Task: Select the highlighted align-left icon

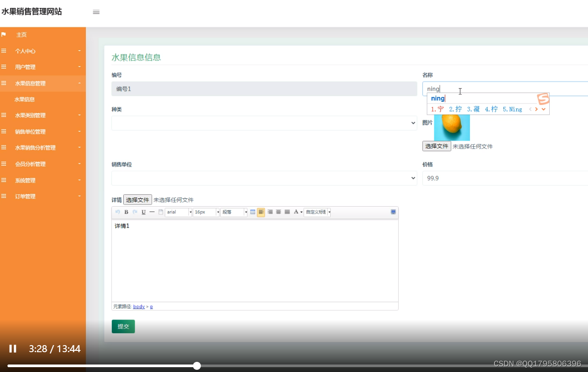Action: click(261, 212)
